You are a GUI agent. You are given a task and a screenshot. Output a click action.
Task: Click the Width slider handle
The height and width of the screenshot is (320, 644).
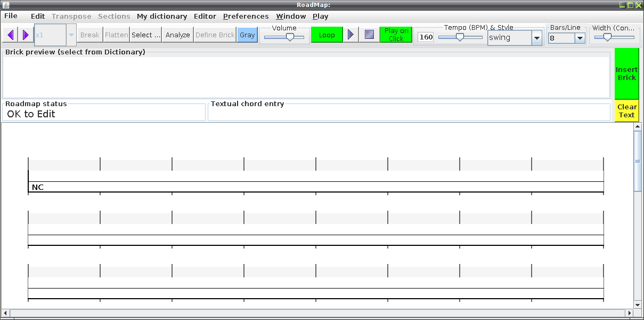pos(607,37)
